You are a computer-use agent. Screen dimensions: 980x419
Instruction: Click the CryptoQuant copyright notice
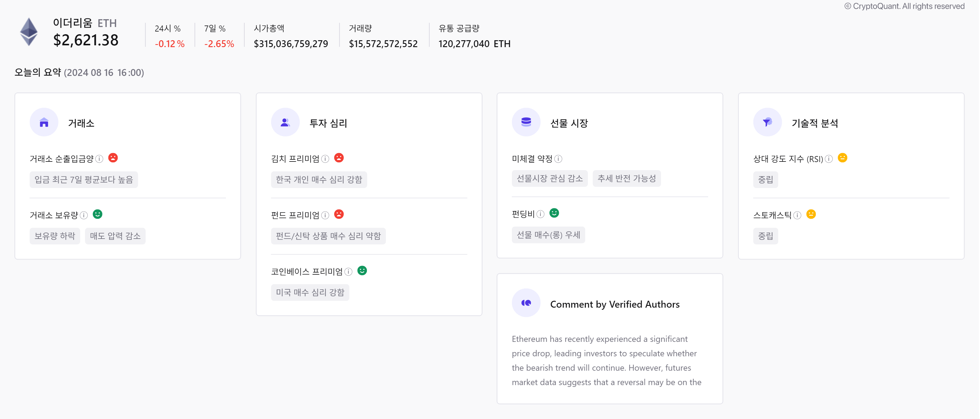(904, 6)
